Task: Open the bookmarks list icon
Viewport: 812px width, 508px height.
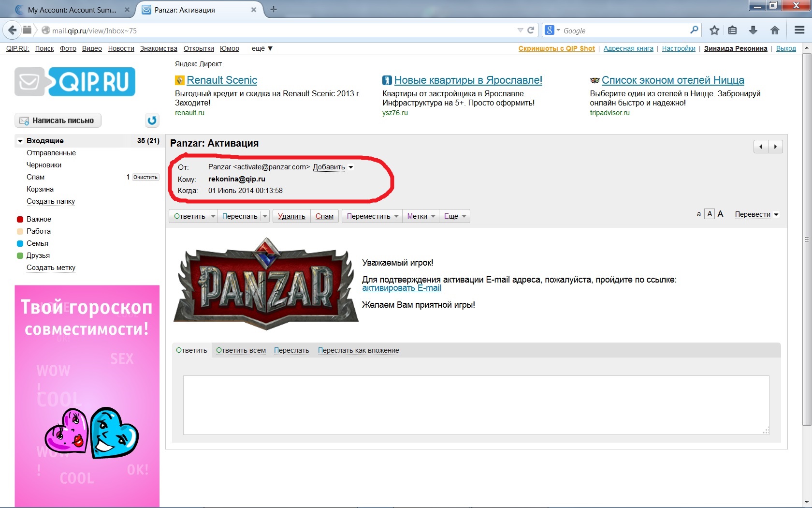Action: 733,30
